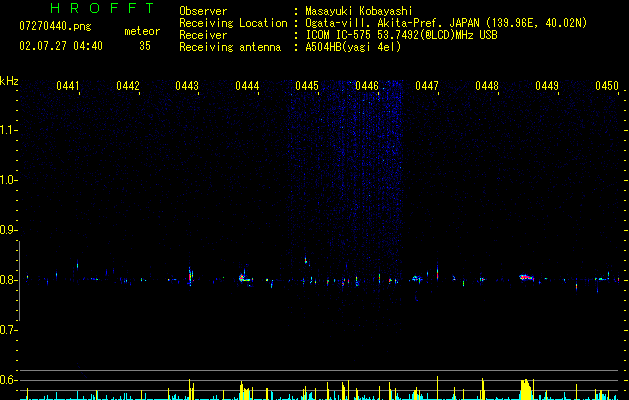Image resolution: width=629 pixels, height=400 pixels.
Task: Click the 1.1 kHz axis label
Action: point(8,130)
